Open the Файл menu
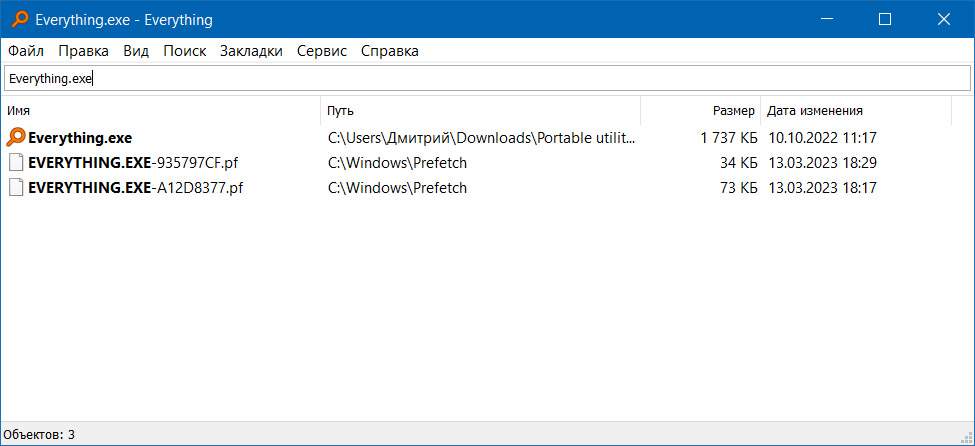975x446 pixels. pos(25,51)
